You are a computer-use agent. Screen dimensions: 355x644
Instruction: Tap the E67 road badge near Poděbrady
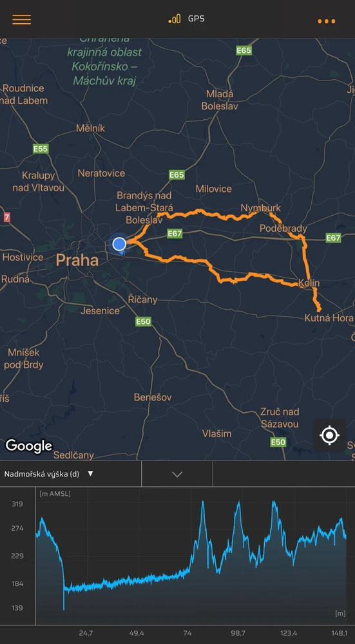(x=333, y=238)
